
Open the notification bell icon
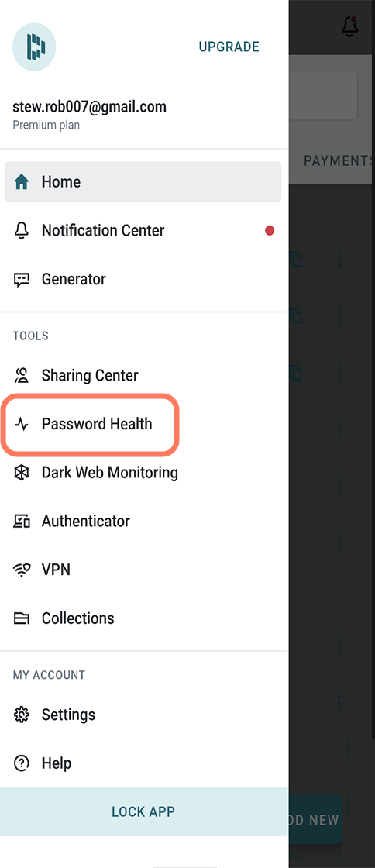coord(349,26)
